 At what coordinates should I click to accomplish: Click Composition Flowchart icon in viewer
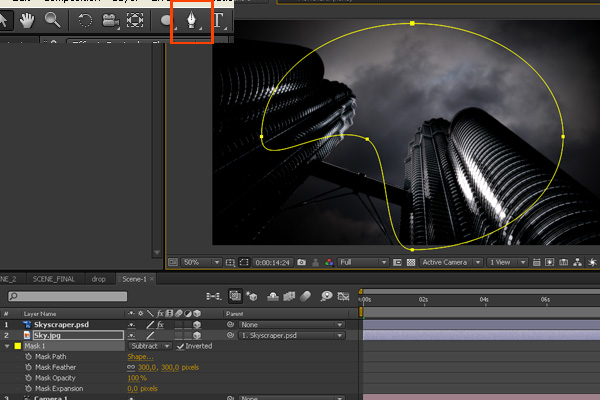[577, 262]
